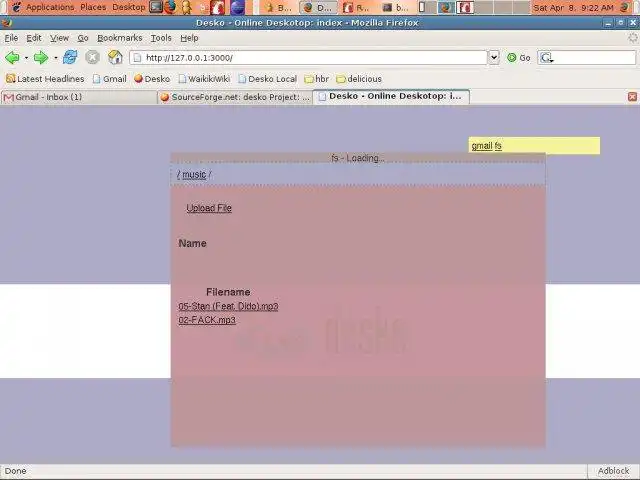The image size is (640, 480).
Task: Open the Desko bookmark
Action: [x=152, y=79]
